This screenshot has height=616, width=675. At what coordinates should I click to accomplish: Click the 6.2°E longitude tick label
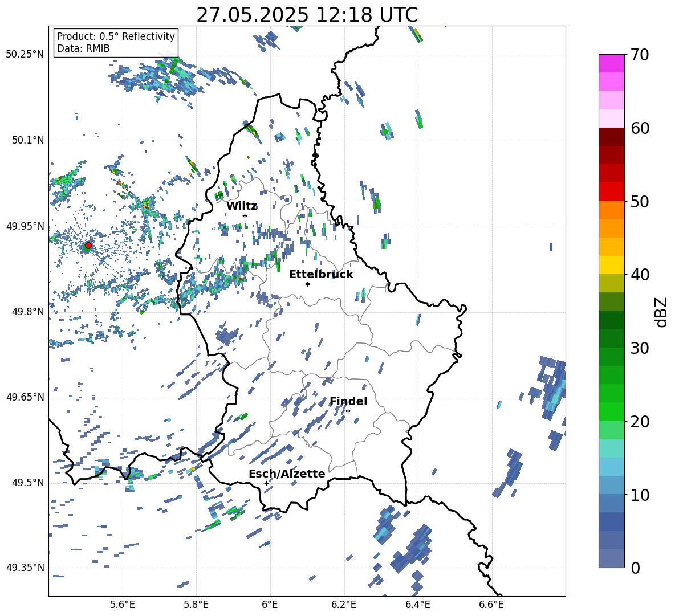344,605
